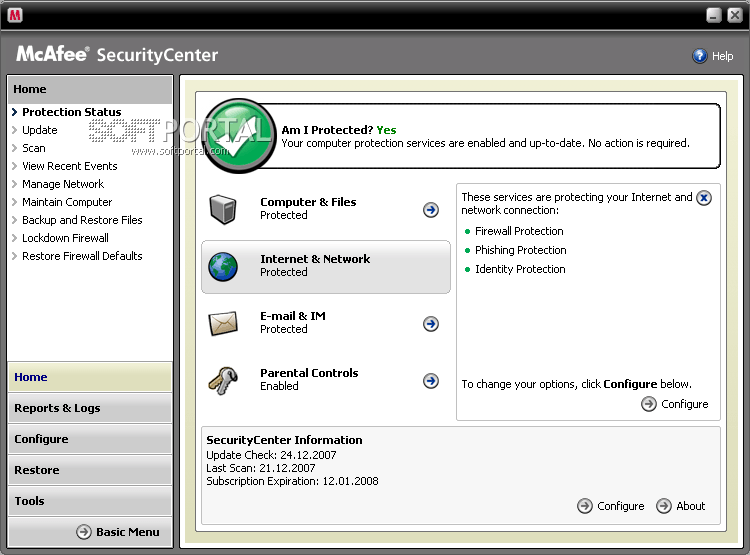
Task: Click Configure arrow in services details panel
Action: [x=649, y=404]
